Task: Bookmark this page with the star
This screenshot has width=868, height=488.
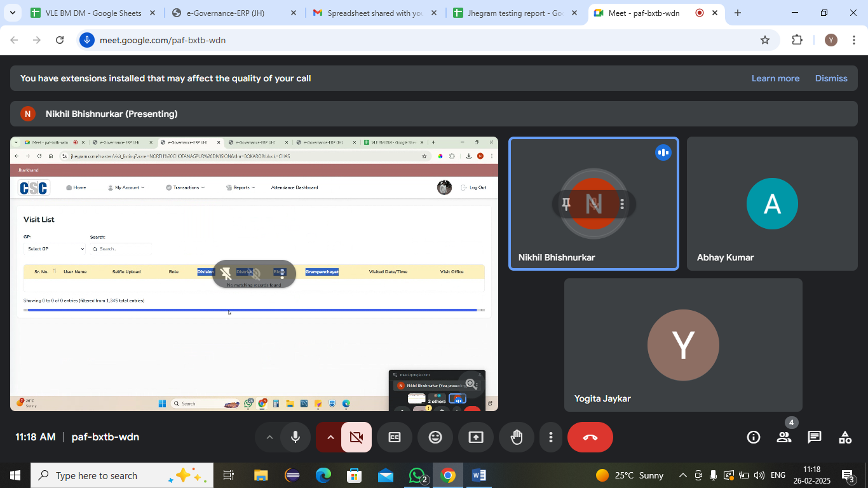Action: [765, 40]
